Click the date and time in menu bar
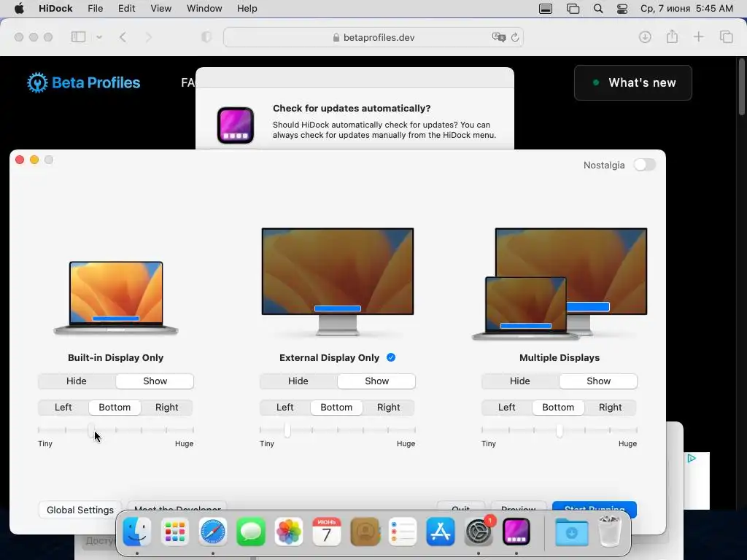The image size is (747, 560). point(686,9)
